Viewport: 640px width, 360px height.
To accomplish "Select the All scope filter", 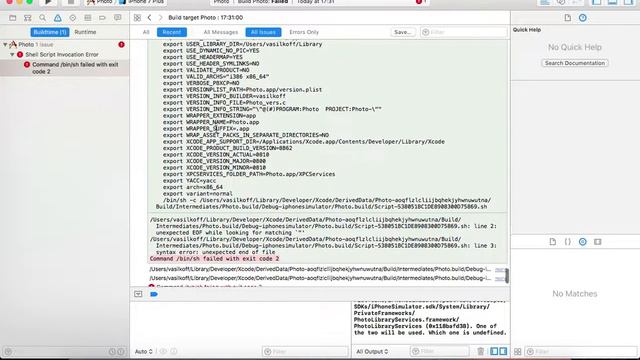I will pos(146,32).
